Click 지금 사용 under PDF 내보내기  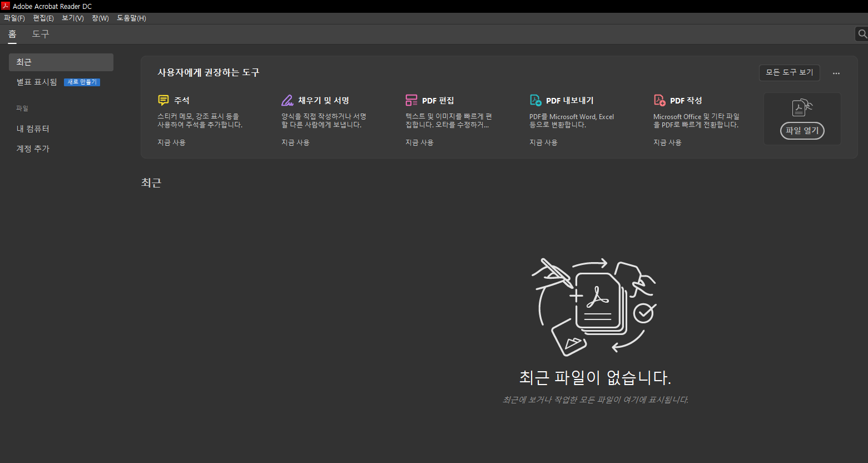(543, 142)
